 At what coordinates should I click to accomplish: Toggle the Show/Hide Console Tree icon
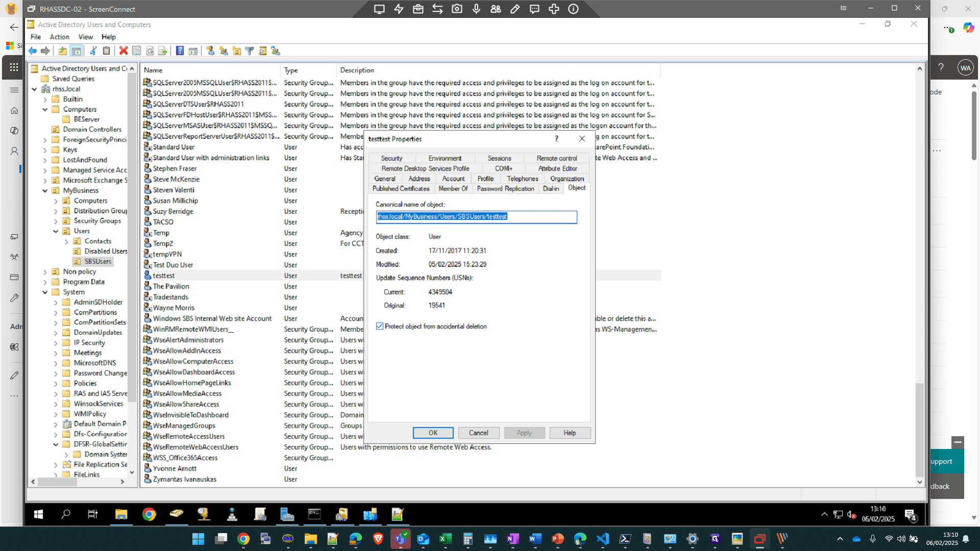coord(76,51)
